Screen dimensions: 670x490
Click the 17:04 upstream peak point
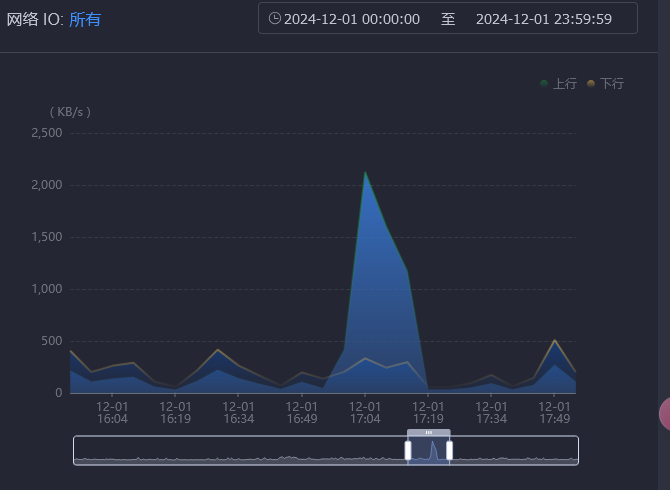pyautogui.click(x=365, y=172)
